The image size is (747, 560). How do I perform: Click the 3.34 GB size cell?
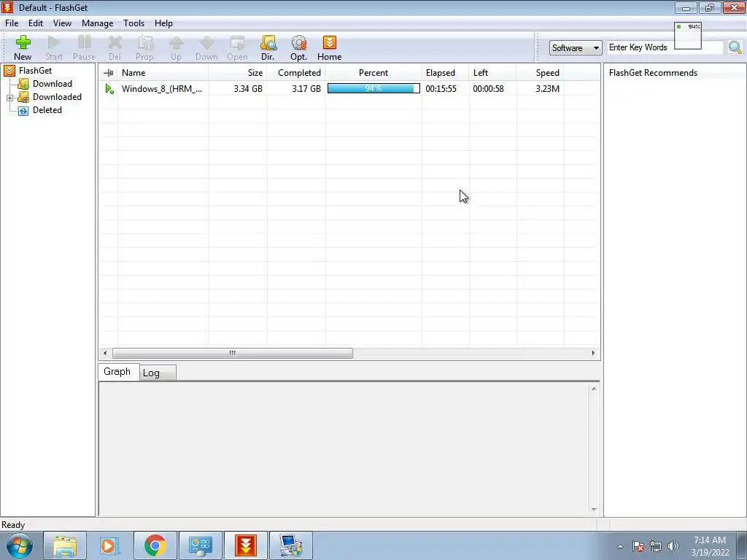click(248, 88)
